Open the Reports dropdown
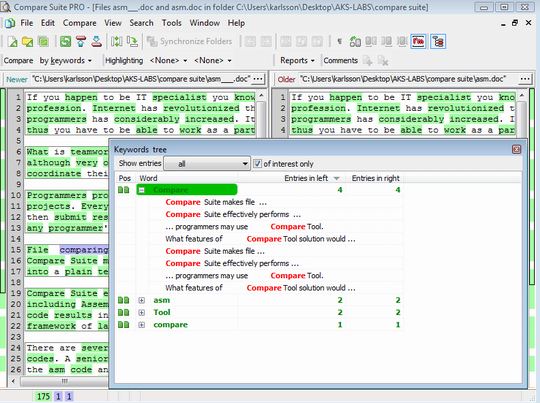This screenshot has width=540, height=403. coord(297,61)
